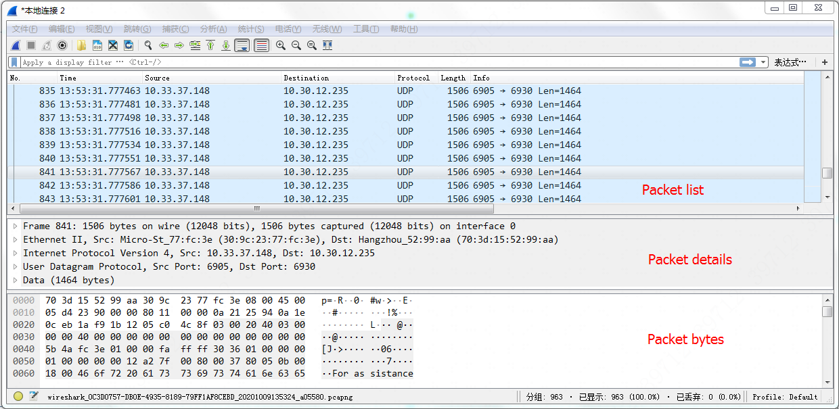
Task: Click the packet bytes pane scrollbar thumb
Action: (827, 312)
